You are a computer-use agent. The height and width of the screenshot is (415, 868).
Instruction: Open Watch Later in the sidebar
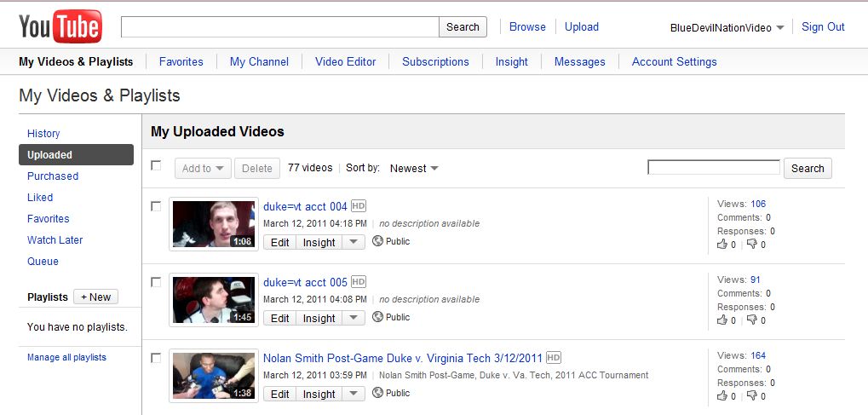pyautogui.click(x=55, y=240)
